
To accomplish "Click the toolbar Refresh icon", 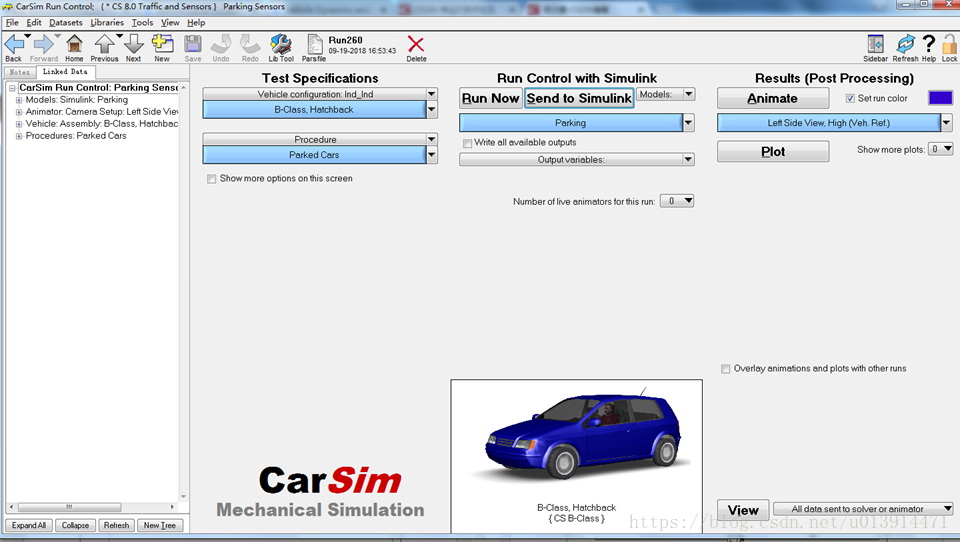I will (905, 44).
